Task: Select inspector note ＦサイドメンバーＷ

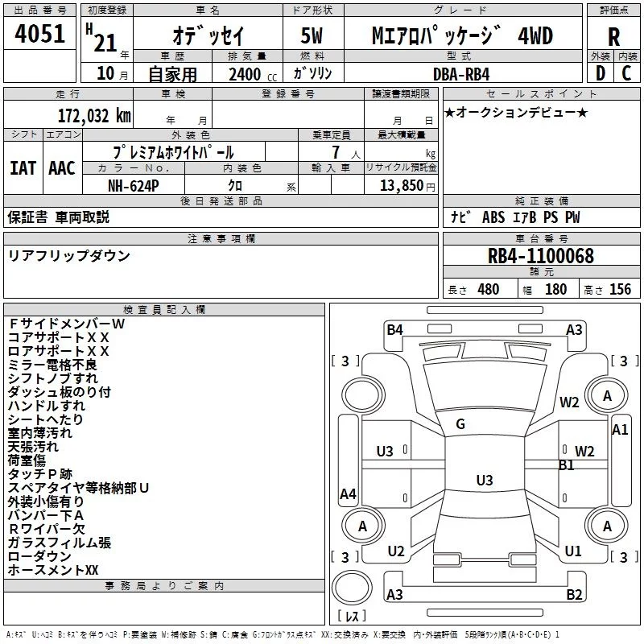Action: pos(66,324)
